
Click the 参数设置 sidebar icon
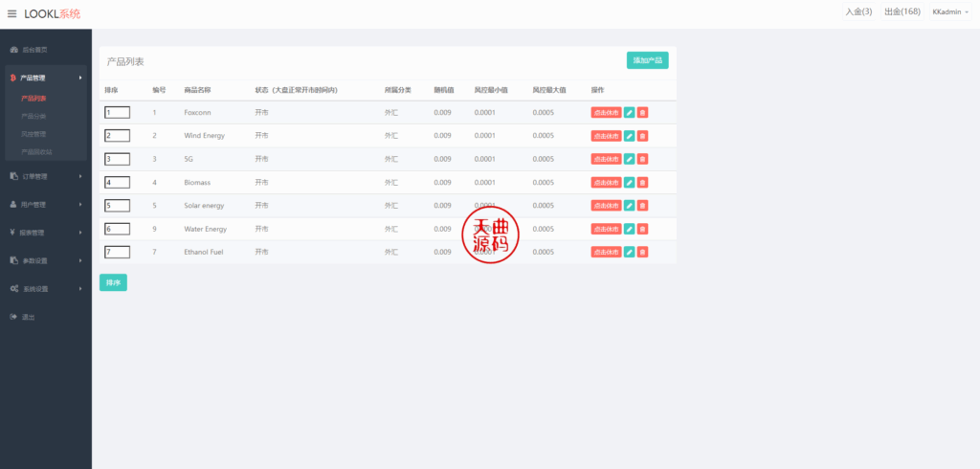[x=13, y=260]
